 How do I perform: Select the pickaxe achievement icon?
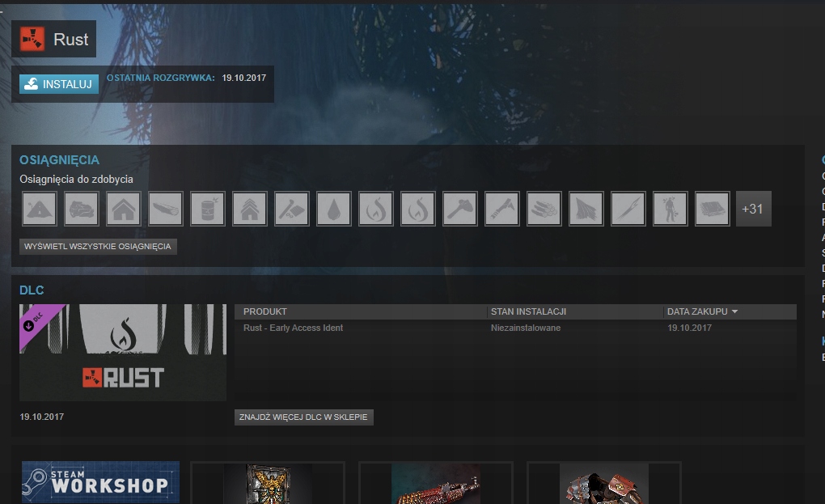click(x=502, y=209)
